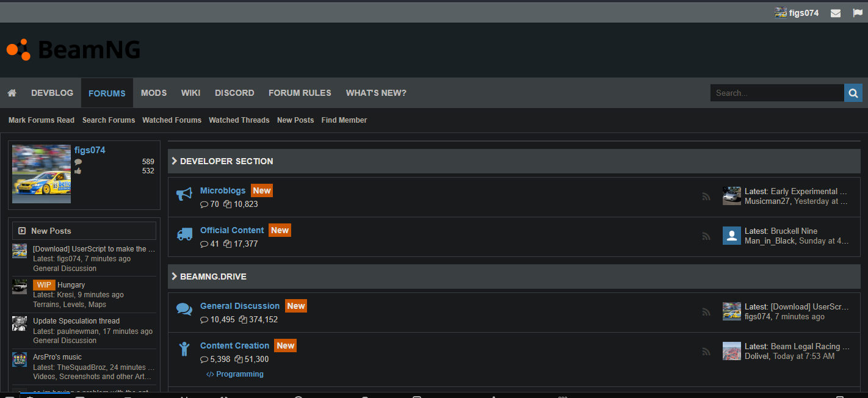
Task: Click Search Forums link
Action: [x=109, y=120]
